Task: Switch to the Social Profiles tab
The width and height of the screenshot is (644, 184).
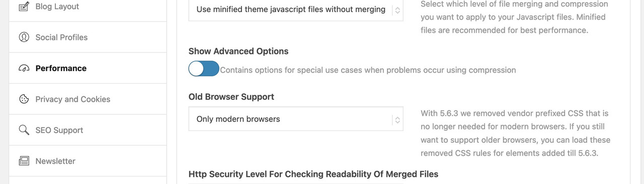Action: click(88, 37)
